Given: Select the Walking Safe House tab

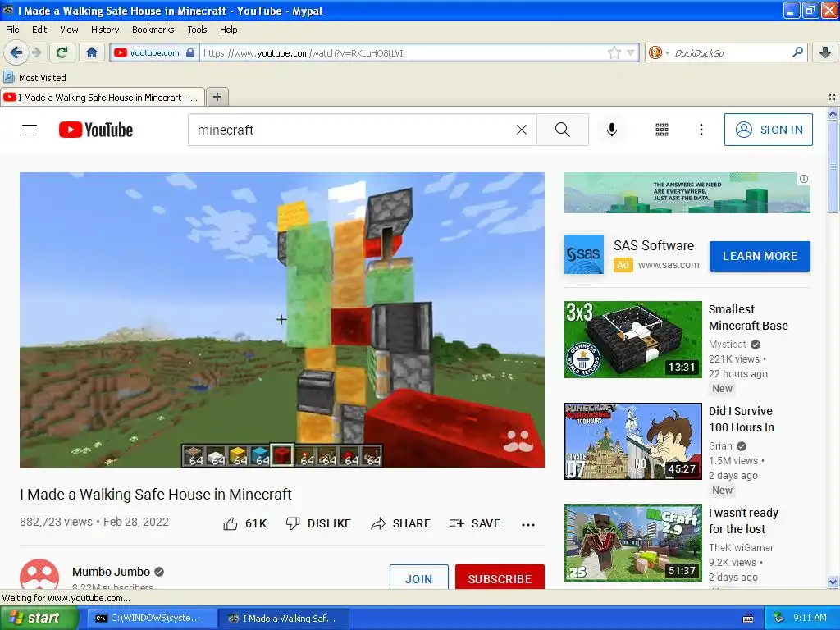Looking at the screenshot, I should point(103,98).
